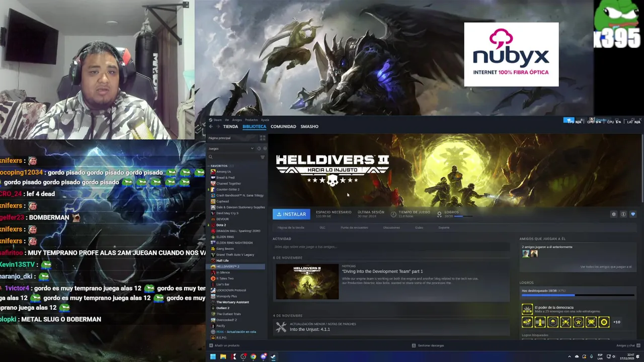Select ELDEN RING NIGHTREIGN entry
The image size is (644, 362).
(234, 243)
